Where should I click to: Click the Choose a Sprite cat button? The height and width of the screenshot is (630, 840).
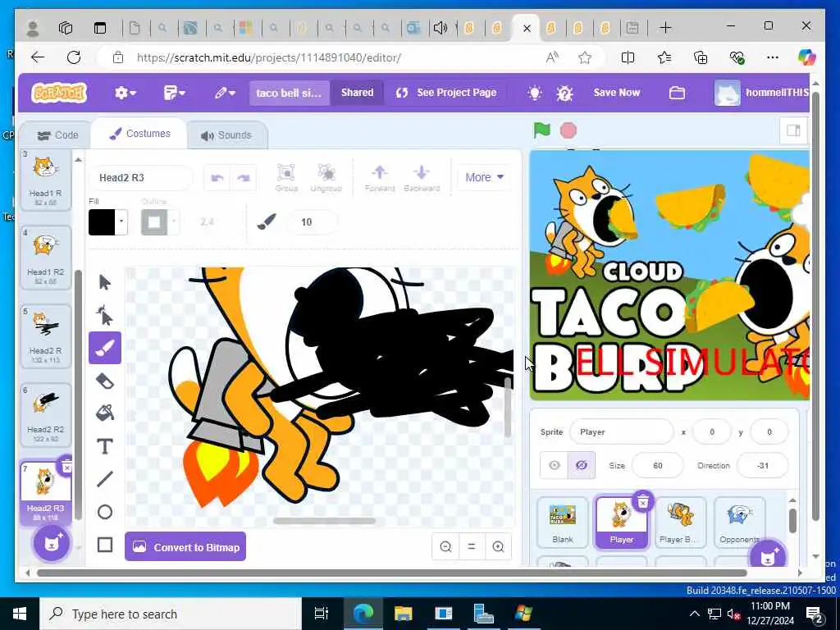click(768, 557)
